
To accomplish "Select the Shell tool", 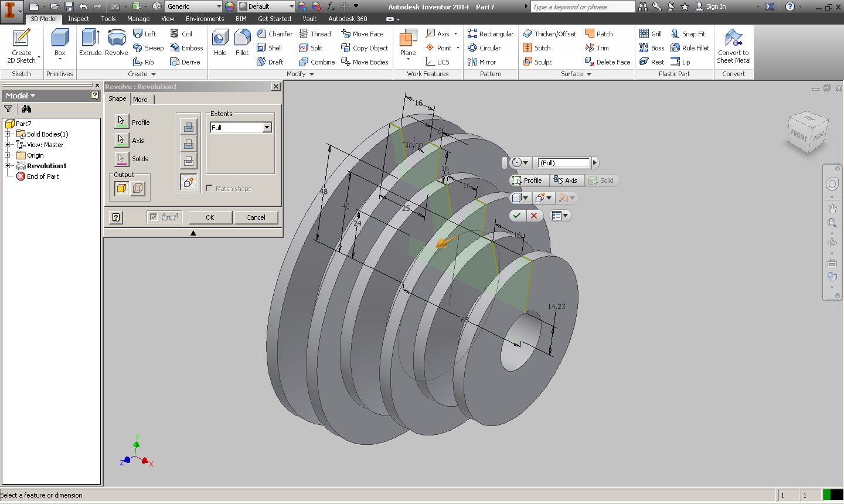I will pos(269,48).
